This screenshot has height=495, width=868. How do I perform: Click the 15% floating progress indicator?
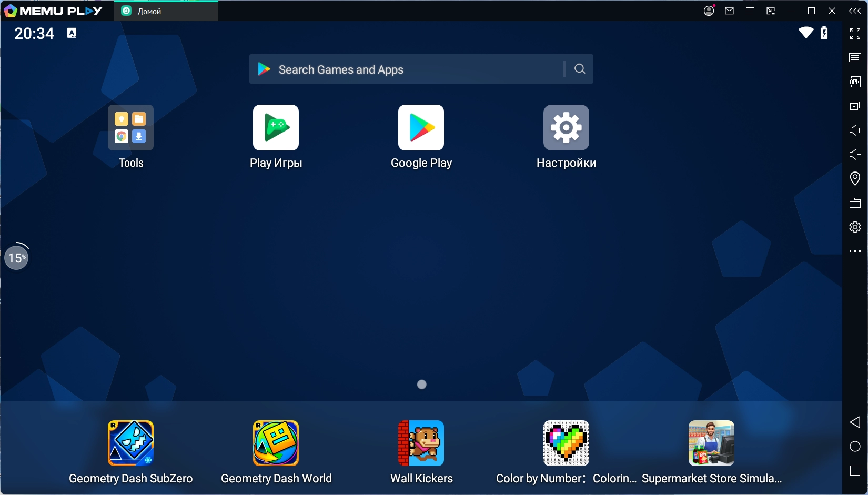[x=16, y=258]
